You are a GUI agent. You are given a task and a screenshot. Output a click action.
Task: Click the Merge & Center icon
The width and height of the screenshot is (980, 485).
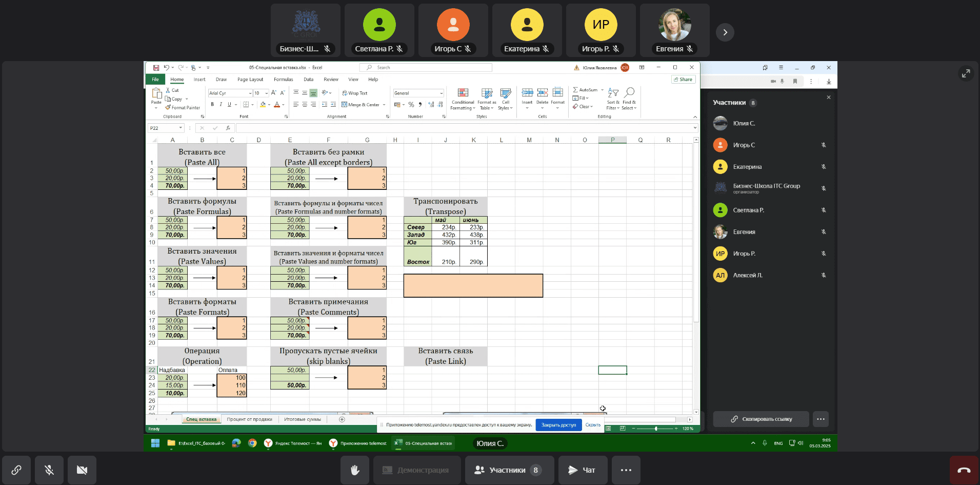[x=345, y=105]
